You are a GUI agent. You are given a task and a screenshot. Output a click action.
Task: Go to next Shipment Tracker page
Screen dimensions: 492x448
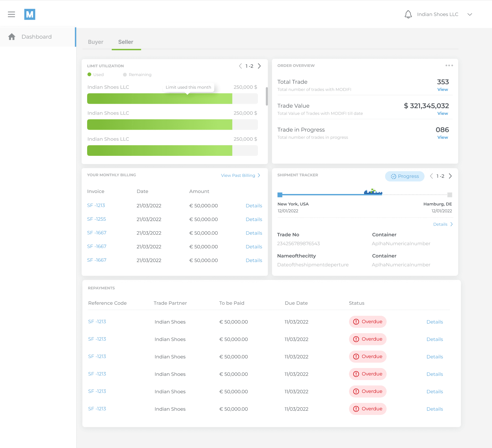click(450, 176)
